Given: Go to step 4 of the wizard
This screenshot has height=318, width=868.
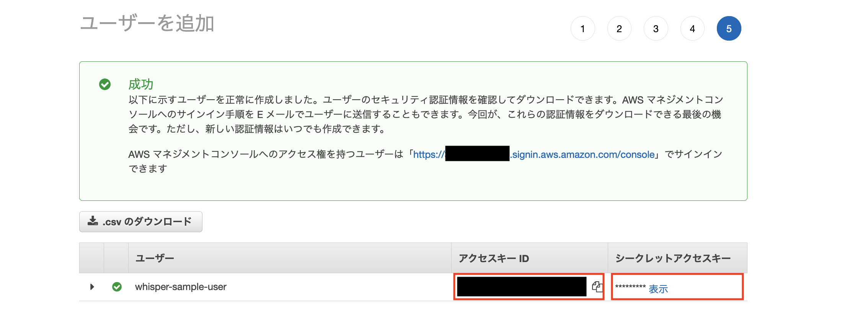Looking at the screenshot, I should click(692, 28).
